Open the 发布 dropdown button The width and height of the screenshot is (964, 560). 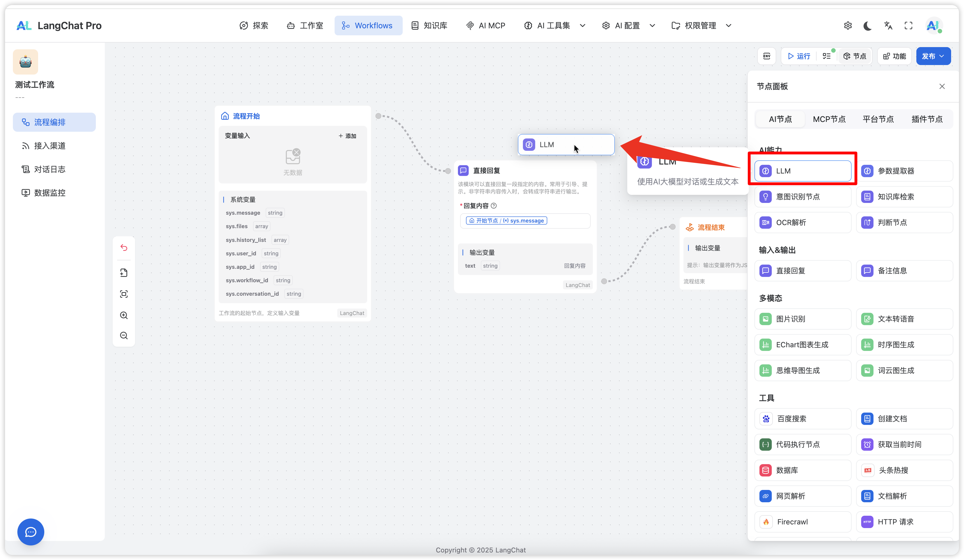coord(933,56)
